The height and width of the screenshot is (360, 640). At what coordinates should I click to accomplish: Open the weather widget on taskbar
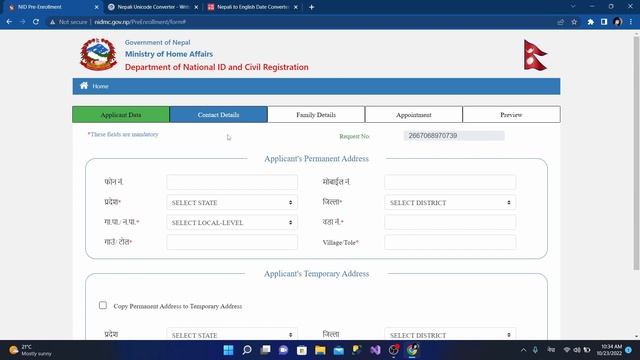(31, 350)
